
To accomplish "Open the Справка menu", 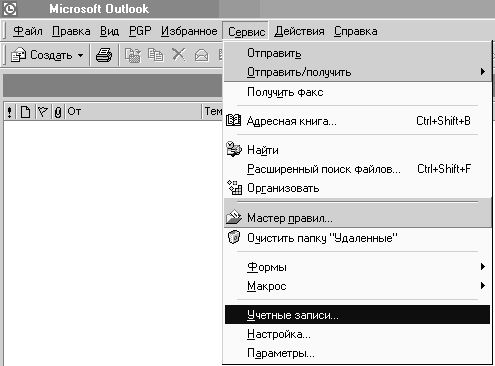I will click(x=356, y=31).
